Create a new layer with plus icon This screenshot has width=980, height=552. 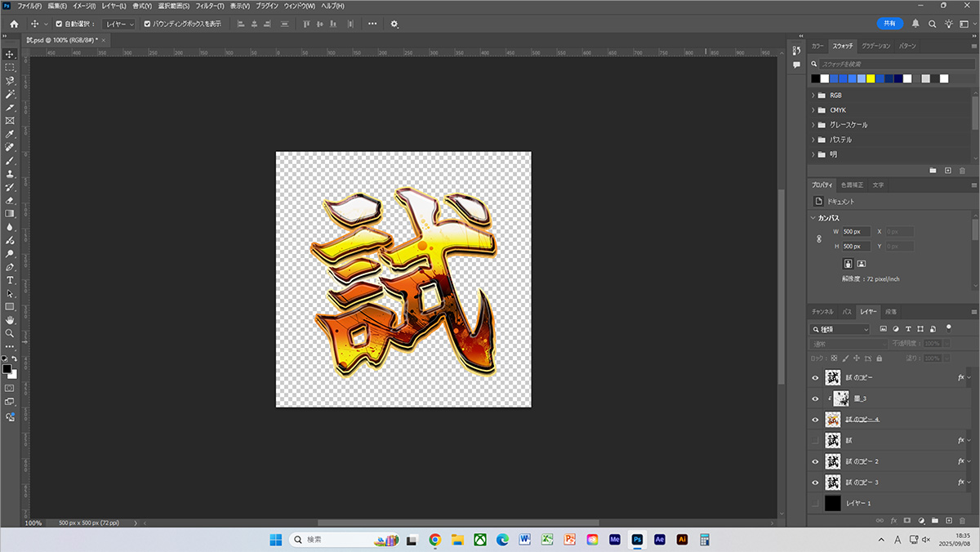[949, 520]
